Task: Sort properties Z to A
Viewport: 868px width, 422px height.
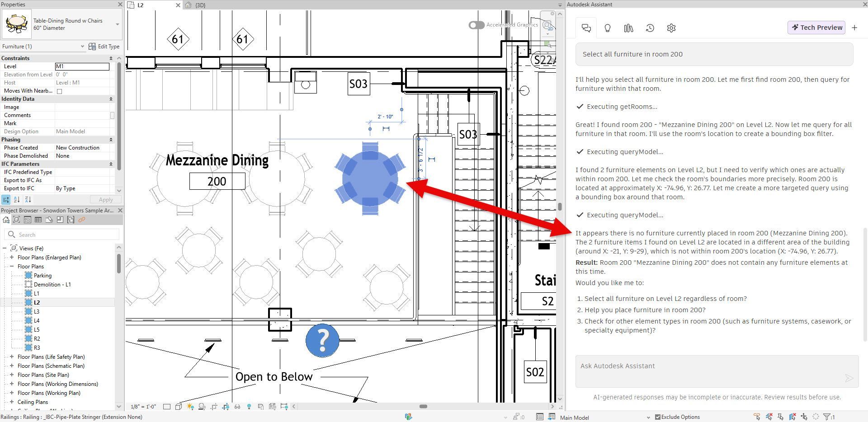Action: pos(28,200)
